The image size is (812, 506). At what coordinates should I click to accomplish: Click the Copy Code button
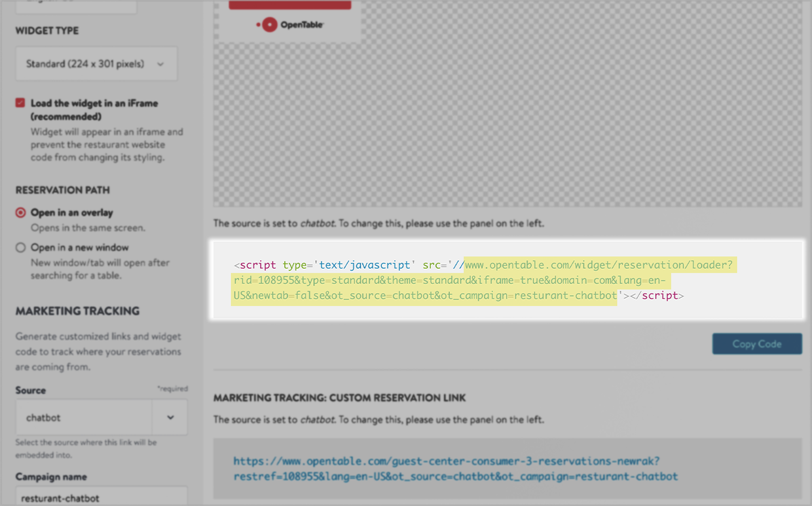tap(757, 343)
